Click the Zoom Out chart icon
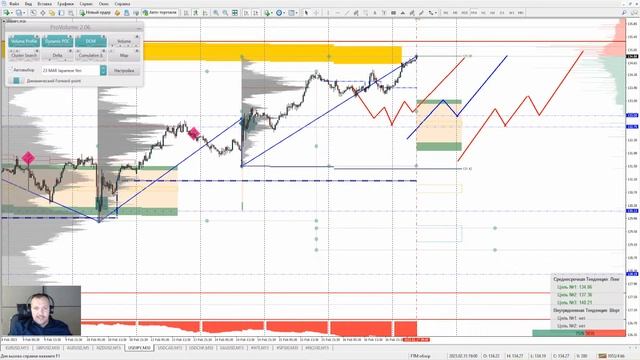The width and height of the screenshot is (640, 360). pos(225,13)
